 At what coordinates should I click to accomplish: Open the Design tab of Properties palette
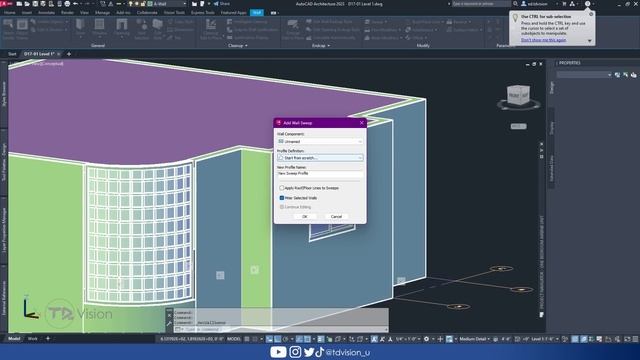pos(552,87)
